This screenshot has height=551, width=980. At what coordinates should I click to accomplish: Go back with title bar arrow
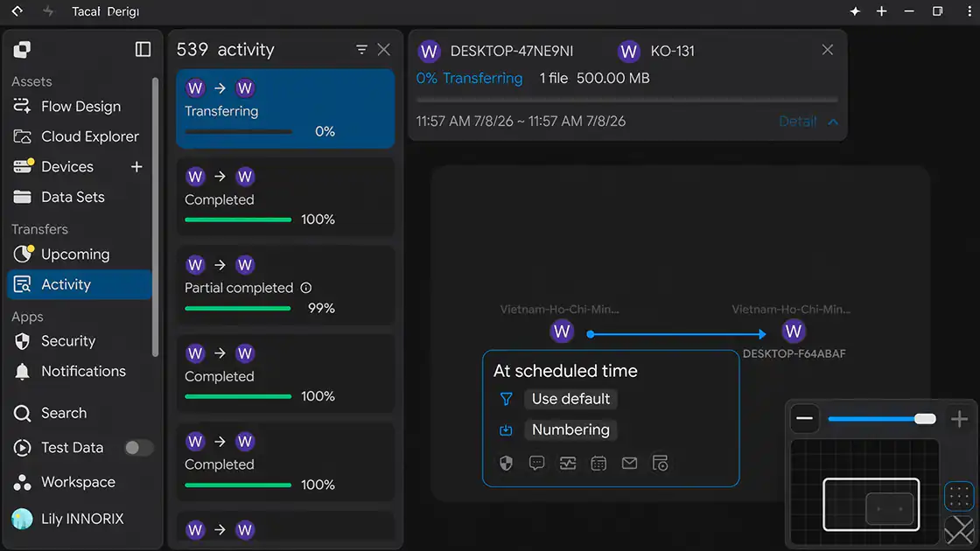[17, 11]
